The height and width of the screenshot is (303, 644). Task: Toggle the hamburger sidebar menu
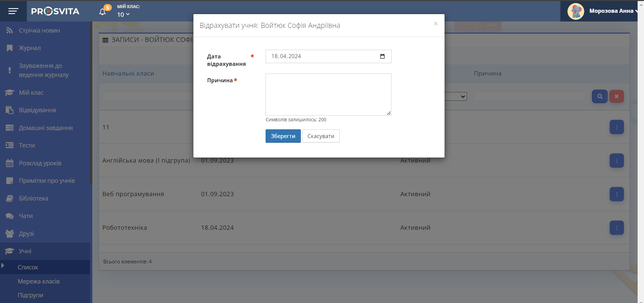pos(13,11)
